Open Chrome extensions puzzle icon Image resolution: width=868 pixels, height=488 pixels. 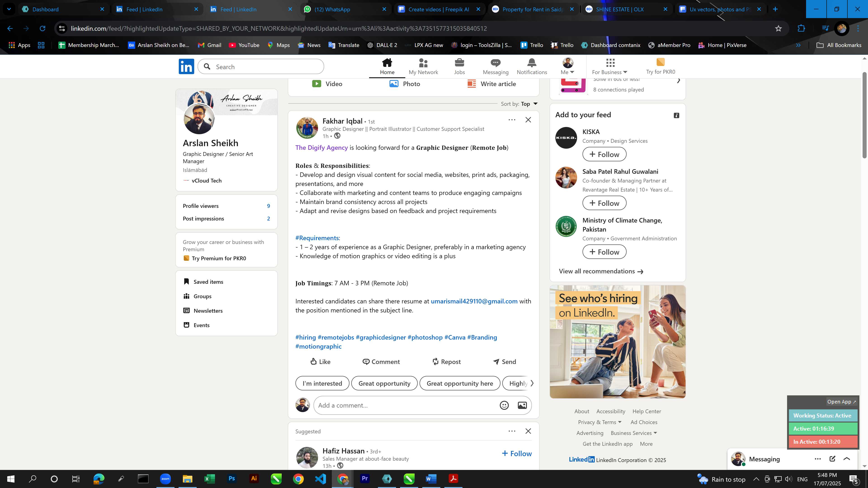pos(801,29)
